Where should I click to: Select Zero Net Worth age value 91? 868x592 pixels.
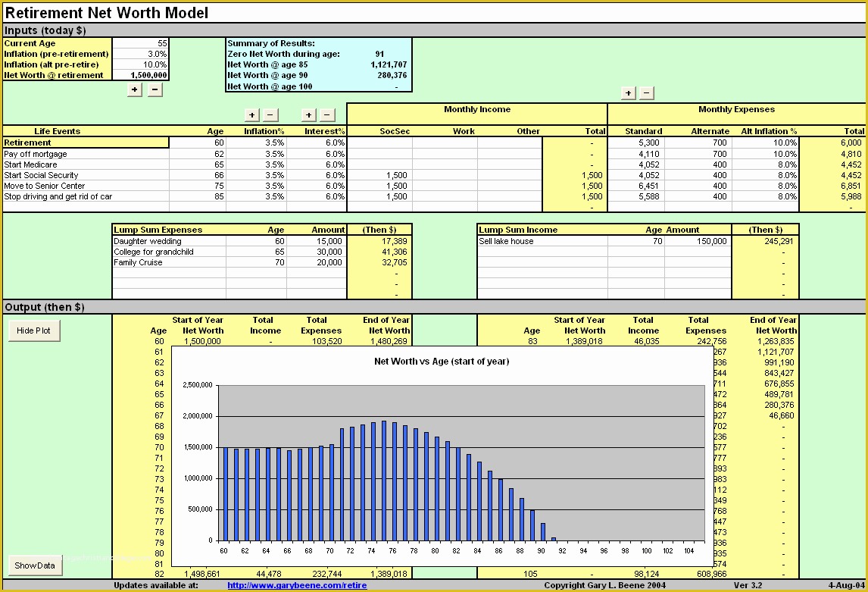tap(379, 54)
